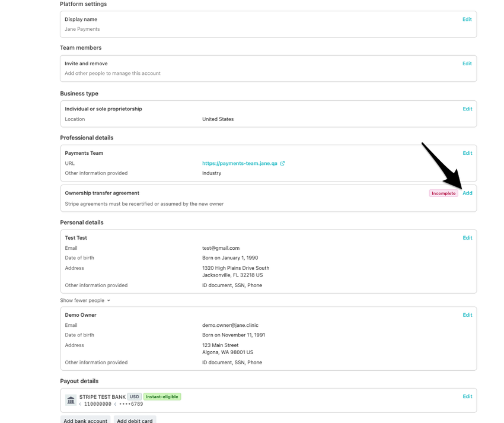Collapse the Show fewer people list
Screen dimensions: 504x423
tap(85, 300)
